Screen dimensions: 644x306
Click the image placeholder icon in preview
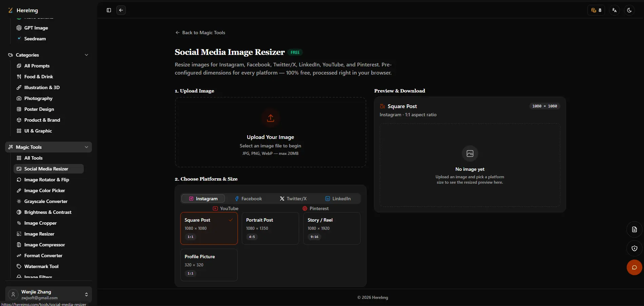tap(470, 154)
